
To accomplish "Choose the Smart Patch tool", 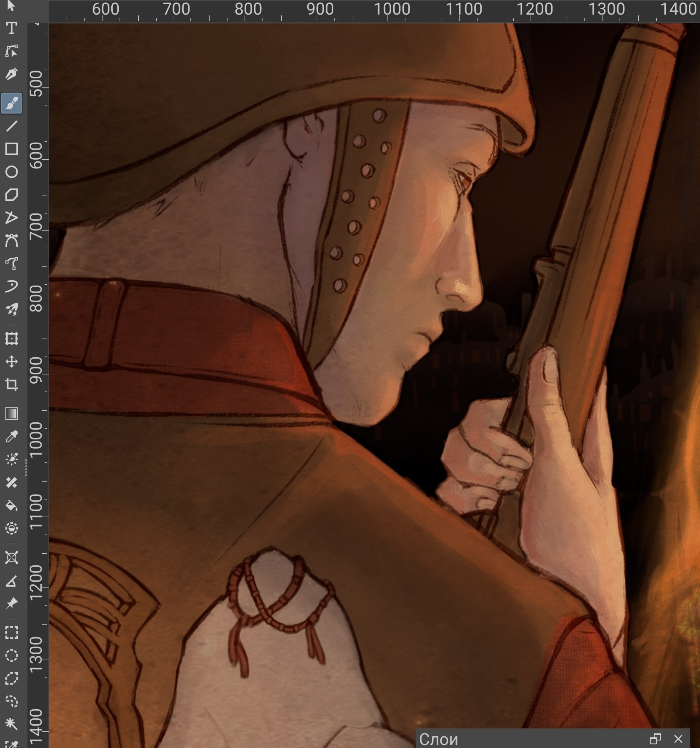I will click(11, 482).
